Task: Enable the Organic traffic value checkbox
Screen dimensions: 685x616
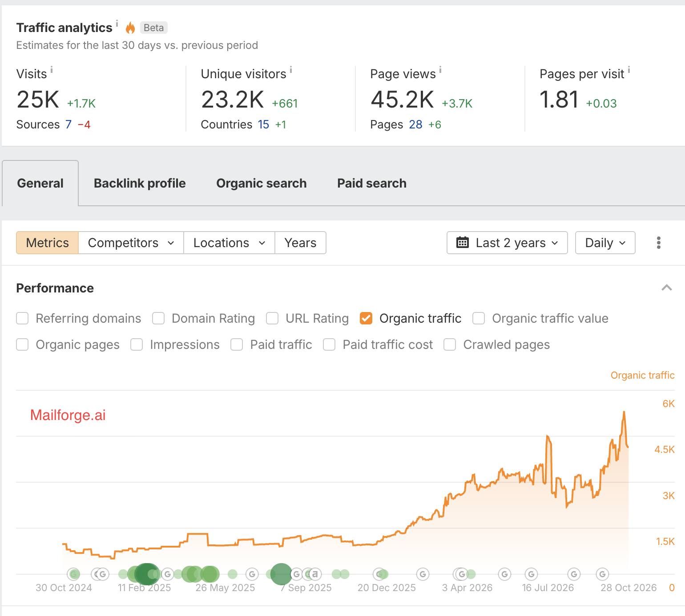Action: tap(479, 318)
